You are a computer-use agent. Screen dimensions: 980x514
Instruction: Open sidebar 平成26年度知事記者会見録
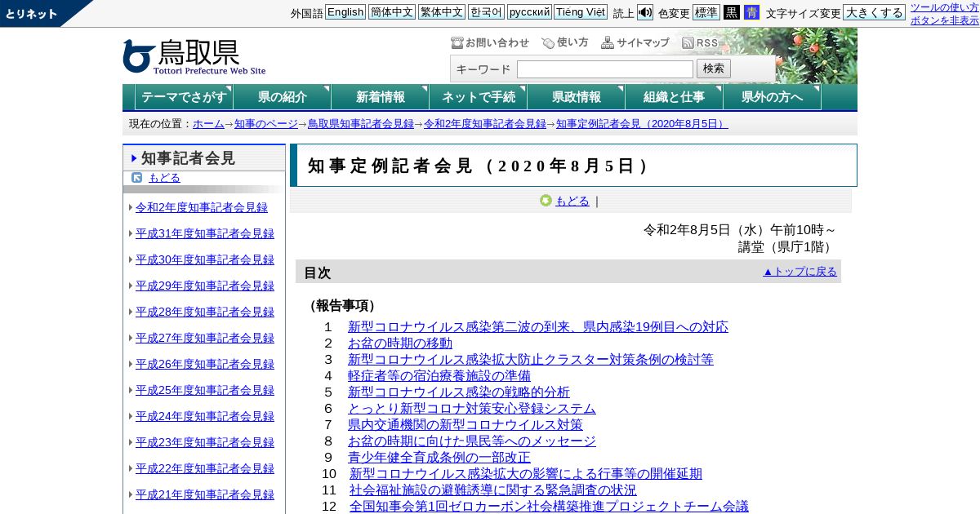(204, 364)
